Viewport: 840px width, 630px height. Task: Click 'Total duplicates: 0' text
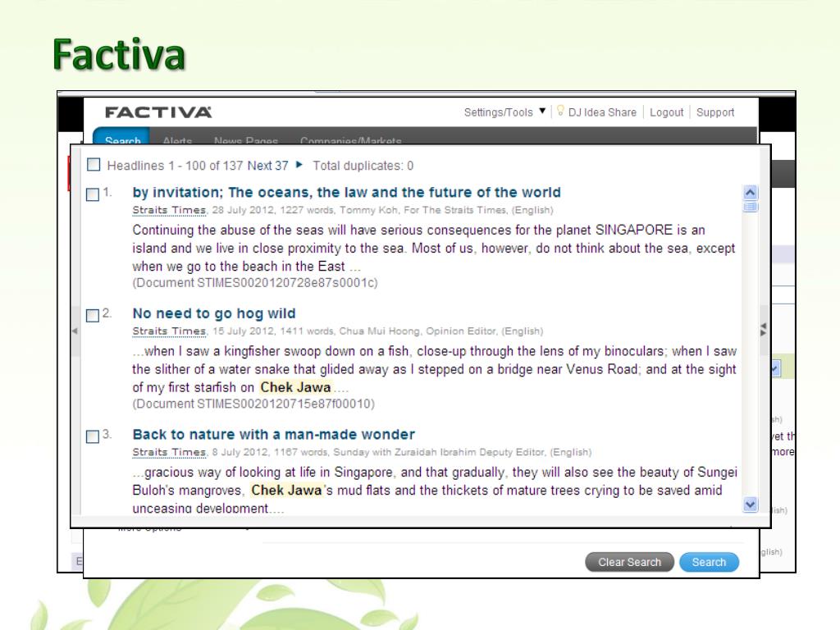click(x=363, y=166)
